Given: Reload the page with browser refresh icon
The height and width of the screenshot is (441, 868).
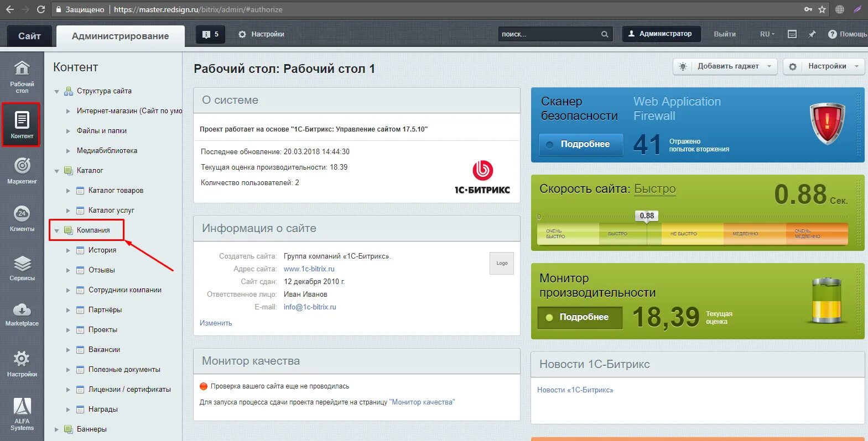Looking at the screenshot, I should [40, 9].
